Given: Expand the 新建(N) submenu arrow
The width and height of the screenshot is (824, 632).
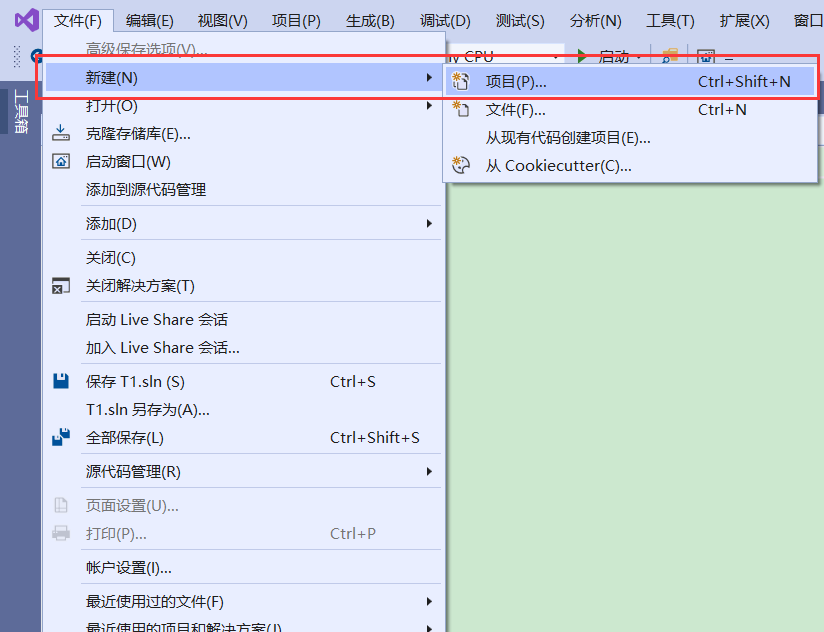Looking at the screenshot, I should (429, 78).
